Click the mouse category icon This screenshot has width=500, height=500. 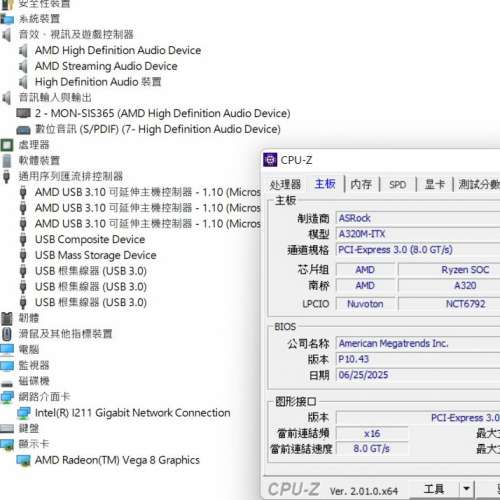click(7, 334)
